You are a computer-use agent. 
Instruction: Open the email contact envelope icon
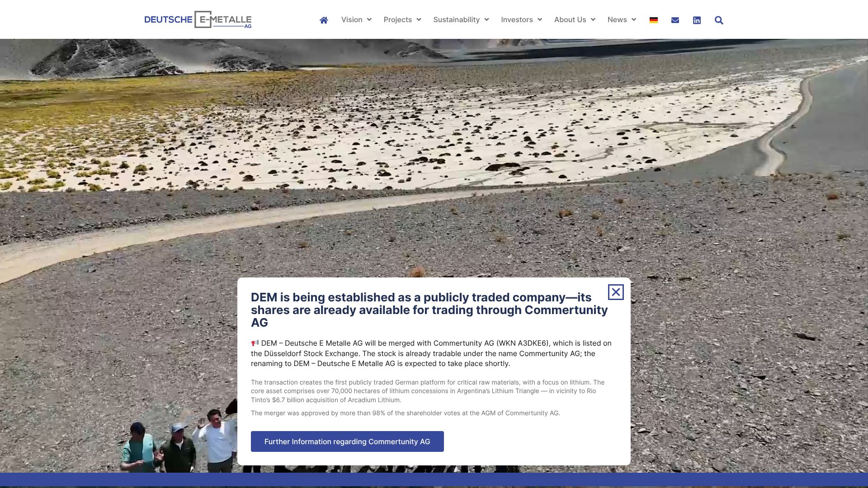(x=675, y=20)
